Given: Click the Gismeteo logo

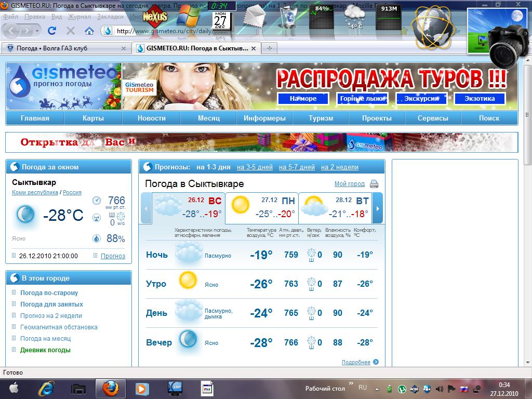Looking at the screenshot, I should (x=63, y=86).
